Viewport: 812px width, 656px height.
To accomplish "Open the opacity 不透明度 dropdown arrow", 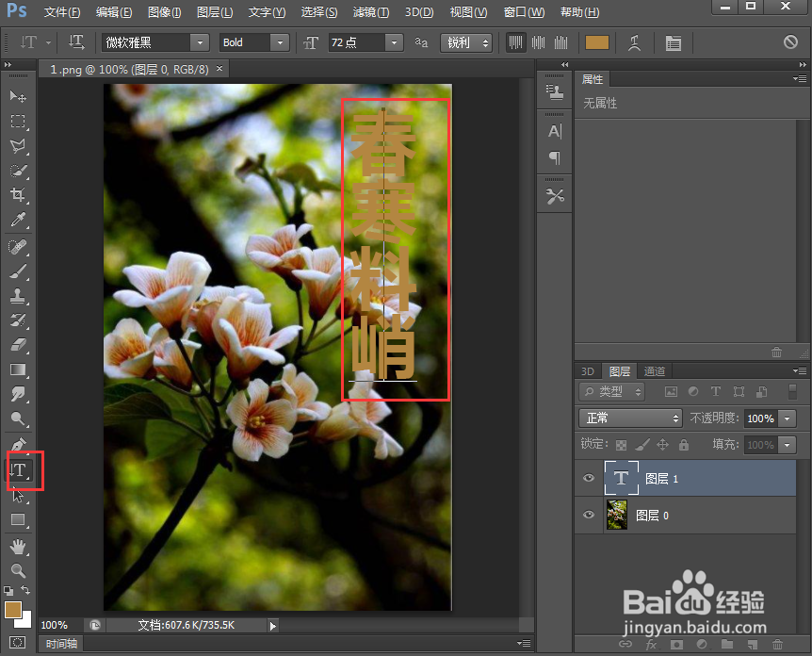I will (788, 418).
